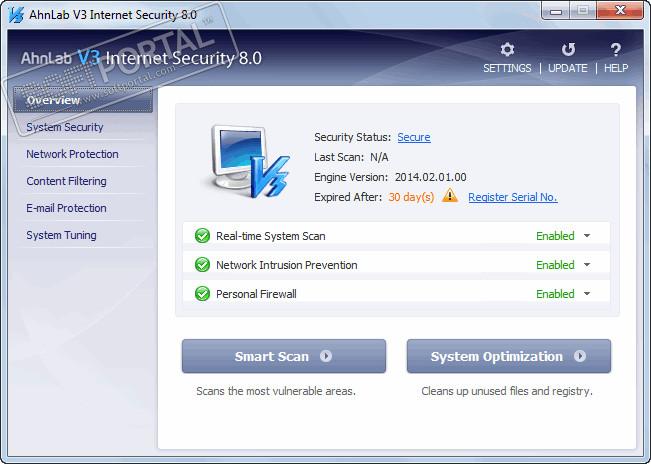Expand the Personal Firewall status dropdown arrow
The width and height of the screenshot is (651, 464).
click(587, 294)
